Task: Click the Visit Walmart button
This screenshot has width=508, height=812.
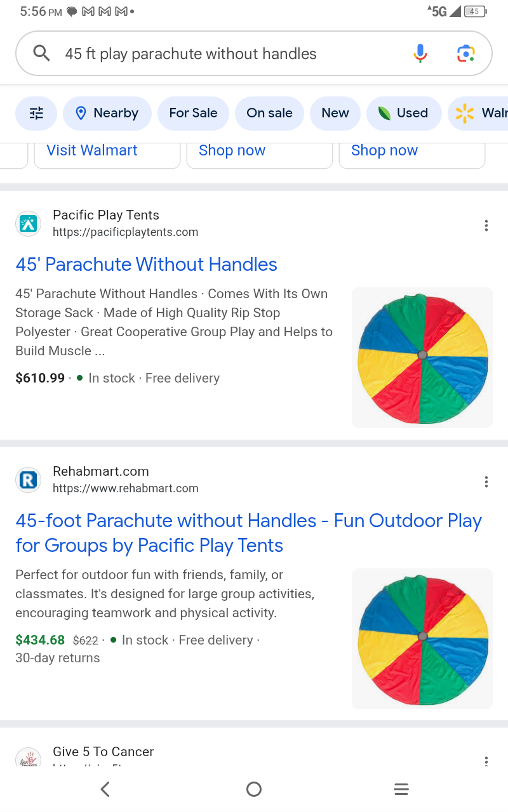Action: coord(92,151)
